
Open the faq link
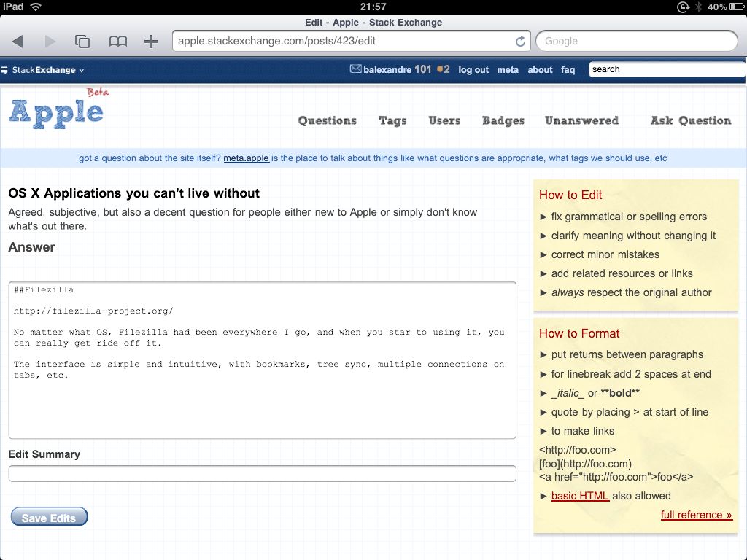coord(568,70)
